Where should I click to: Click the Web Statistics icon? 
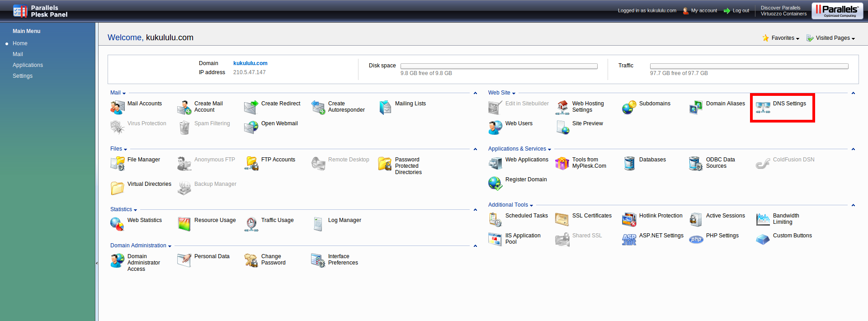[x=117, y=224]
